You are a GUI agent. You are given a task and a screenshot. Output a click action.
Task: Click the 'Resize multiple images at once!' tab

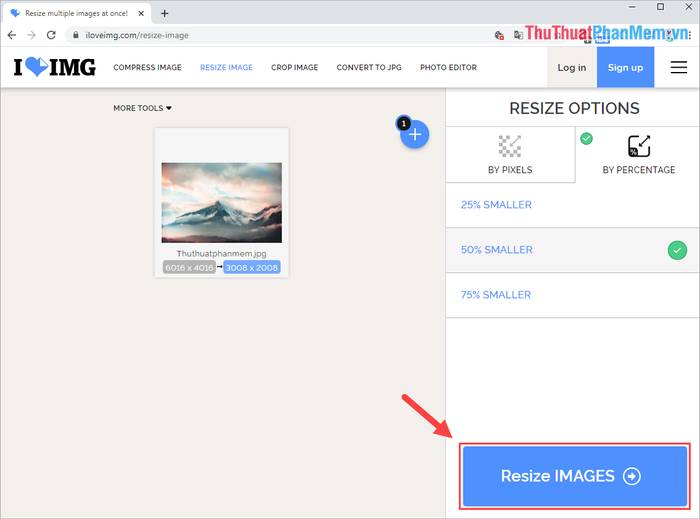(77, 13)
